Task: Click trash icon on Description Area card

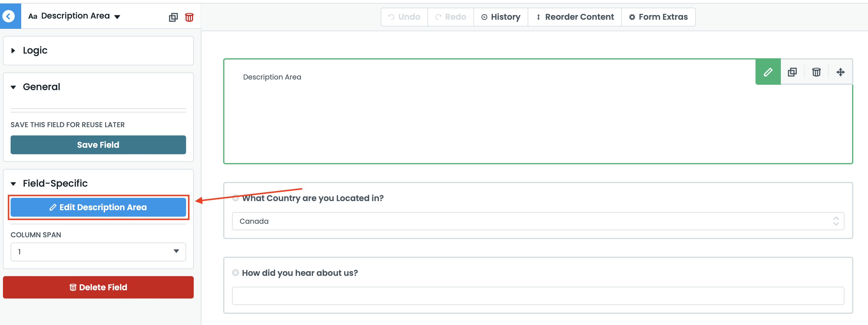Action: pyautogui.click(x=816, y=72)
